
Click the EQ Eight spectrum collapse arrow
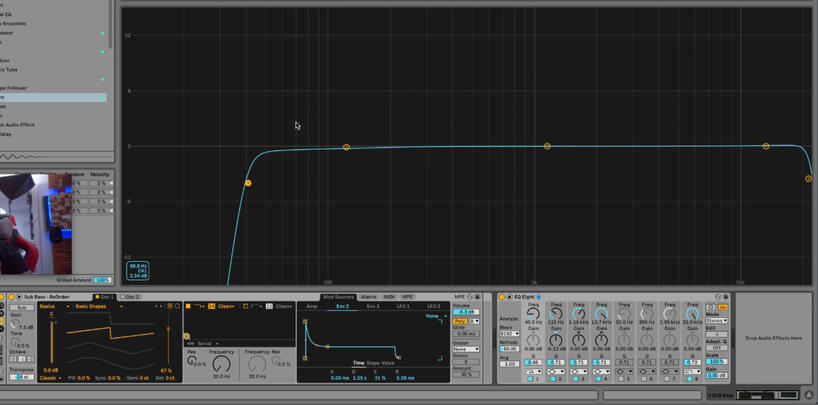(510, 297)
